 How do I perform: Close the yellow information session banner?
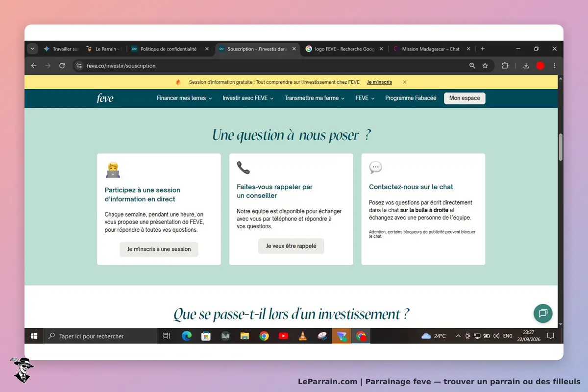click(404, 82)
